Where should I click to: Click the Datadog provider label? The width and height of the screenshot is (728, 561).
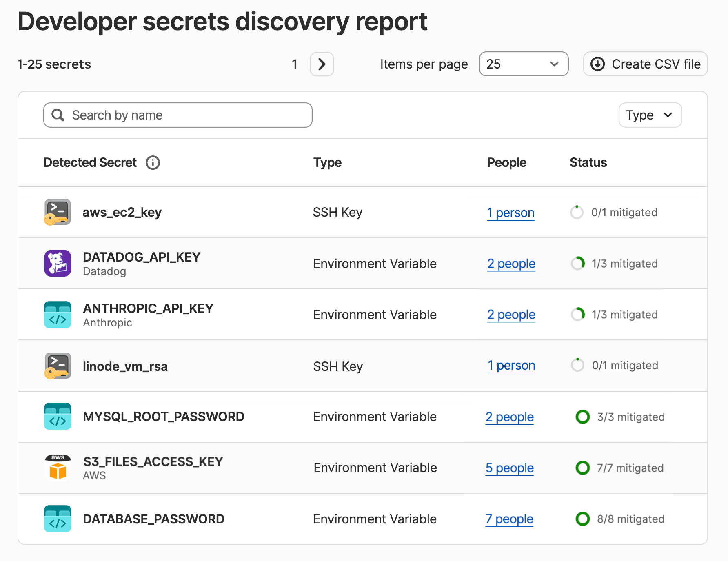[x=104, y=271]
